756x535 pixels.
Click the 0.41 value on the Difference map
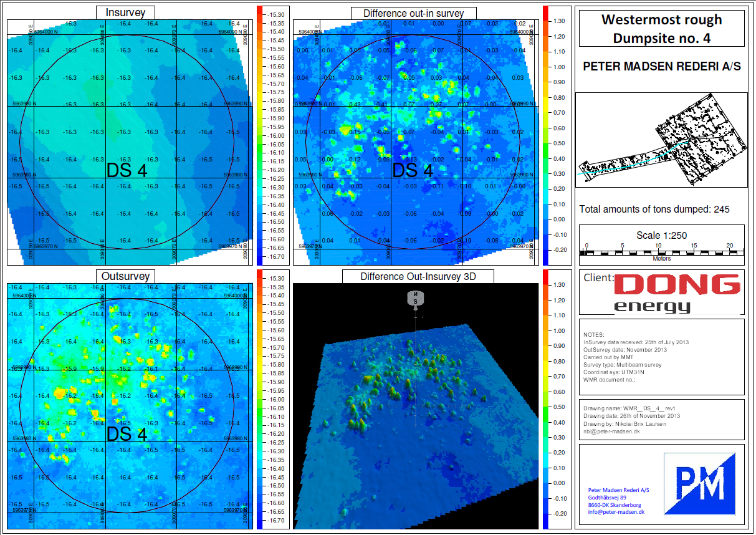[381, 105]
